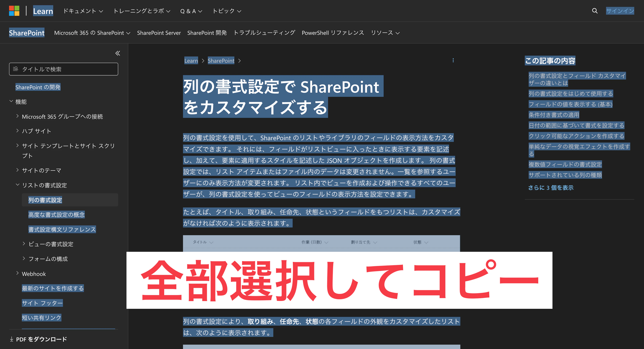Open SharePoint の開発 in sidebar
644x349 pixels.
click(x=38, y=87)
